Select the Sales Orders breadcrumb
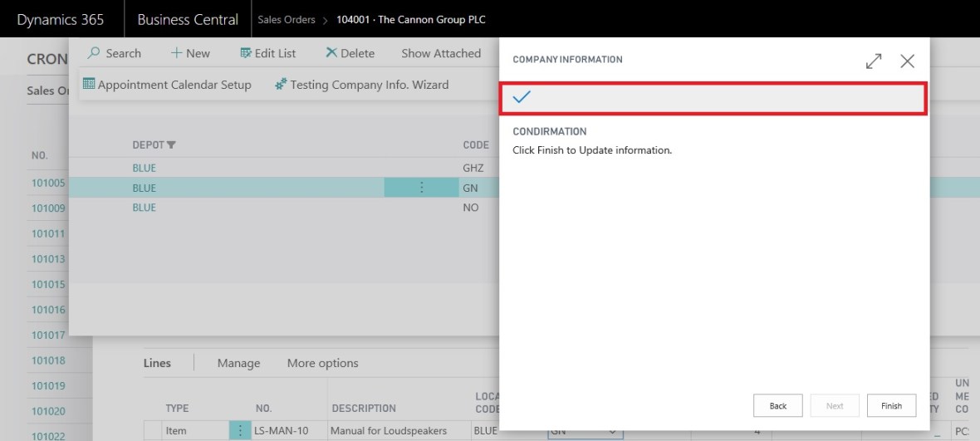980x441 pixels. click(x=287, y=19)
